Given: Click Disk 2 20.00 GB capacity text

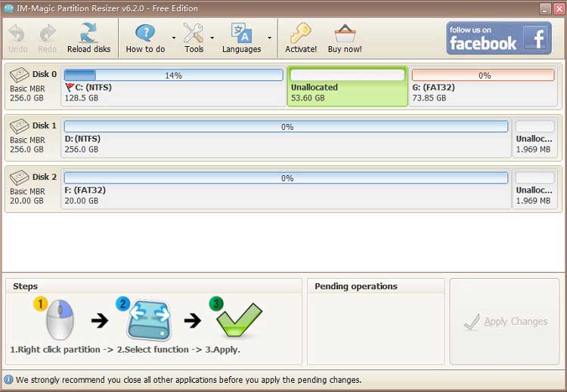Looking at the screenshot, I should [x=26, y=200].
